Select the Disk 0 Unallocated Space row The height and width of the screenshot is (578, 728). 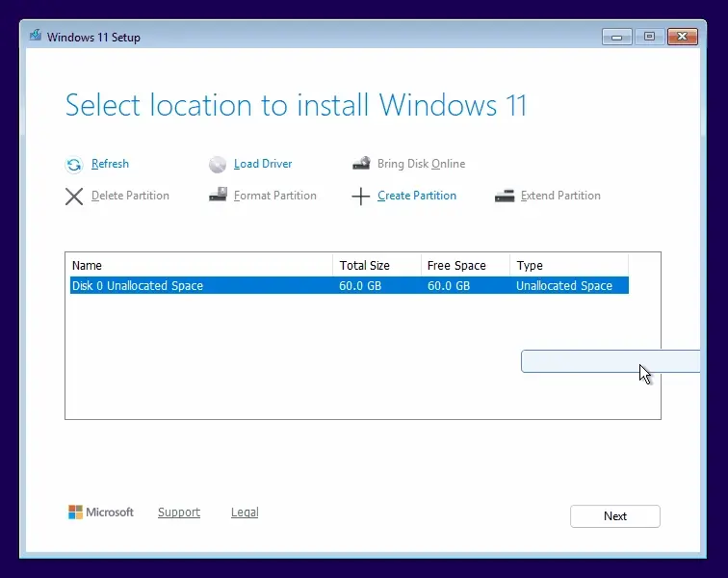pyautogui.click(x=350, y=285)
